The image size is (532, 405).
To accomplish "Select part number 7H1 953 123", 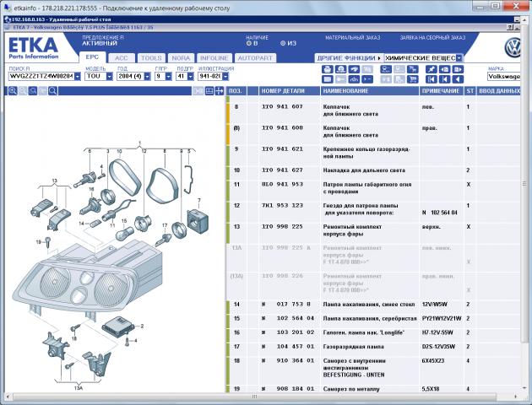I will point(282,205).
